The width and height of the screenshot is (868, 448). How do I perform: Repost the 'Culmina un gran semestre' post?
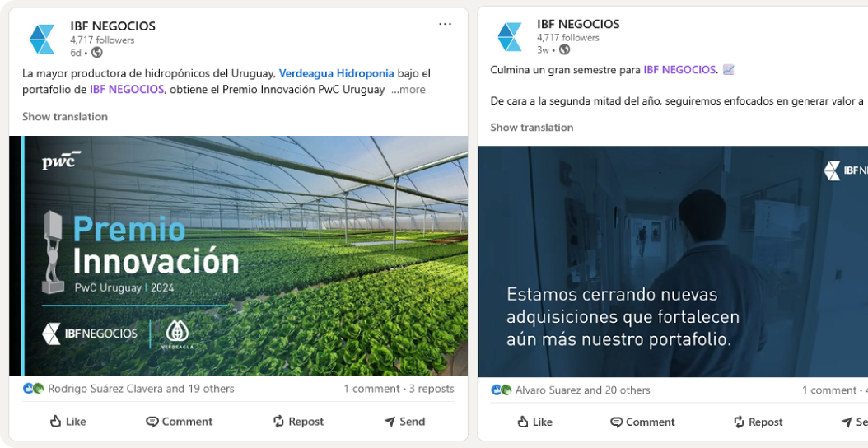[x=758, y=422]
